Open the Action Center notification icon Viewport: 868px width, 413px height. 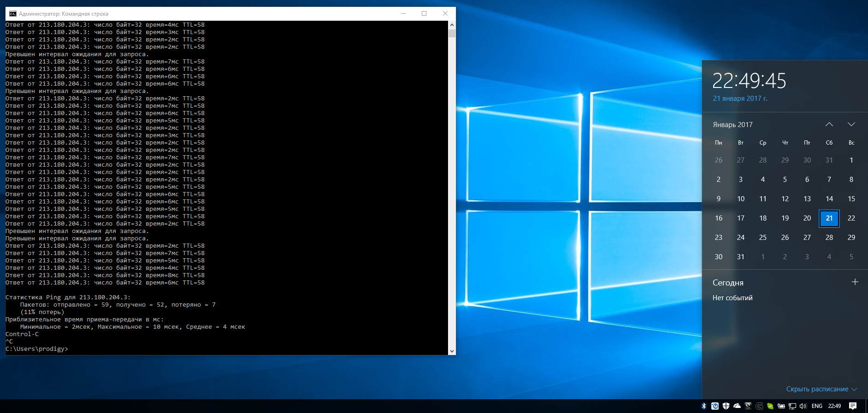(853, 406)
